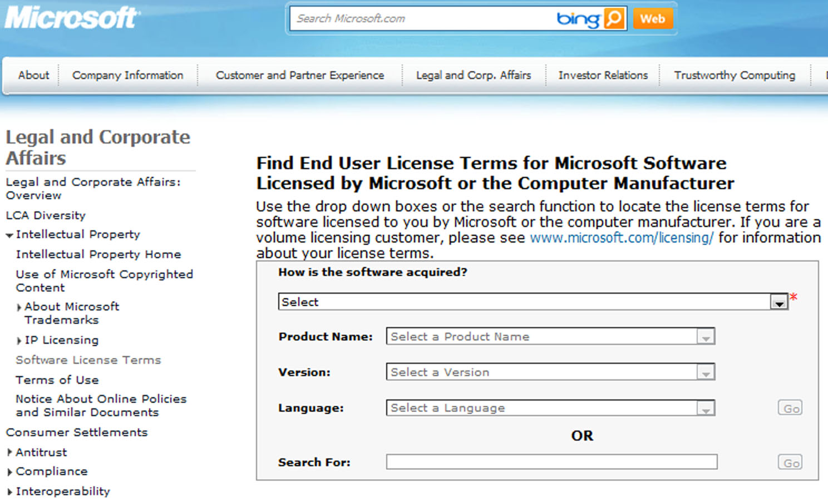Expand the Interoperability section
Viewport: 828px width, 504px height.
[x=9, y=491]
